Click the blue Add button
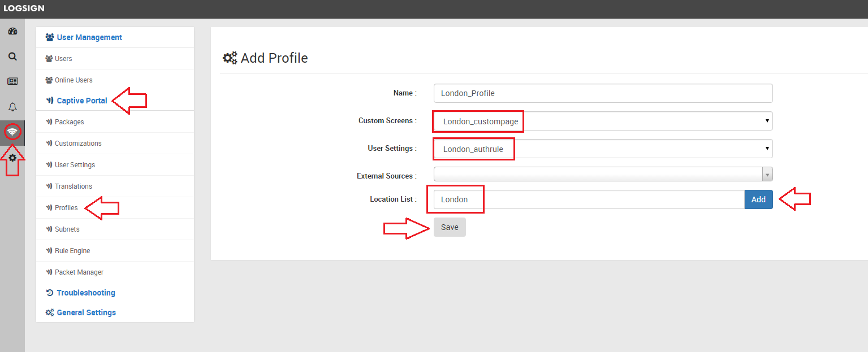Viewport: 868px width, 352px height. point(758,199)
